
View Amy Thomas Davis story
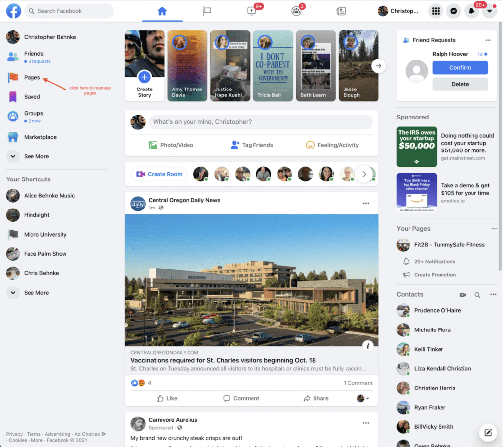pos(188,66)
